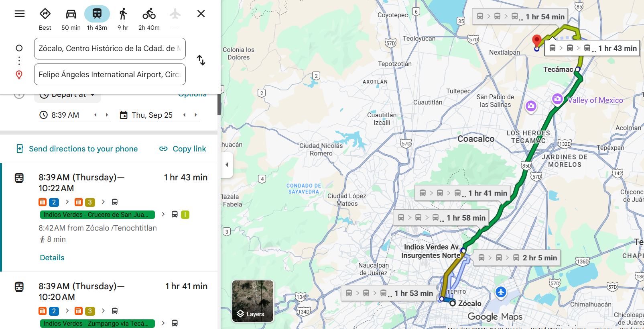The height and width of the screenshot is (329, 644).
Task: Collapse the side panel with arrow
Action: [x=227, y=165]
